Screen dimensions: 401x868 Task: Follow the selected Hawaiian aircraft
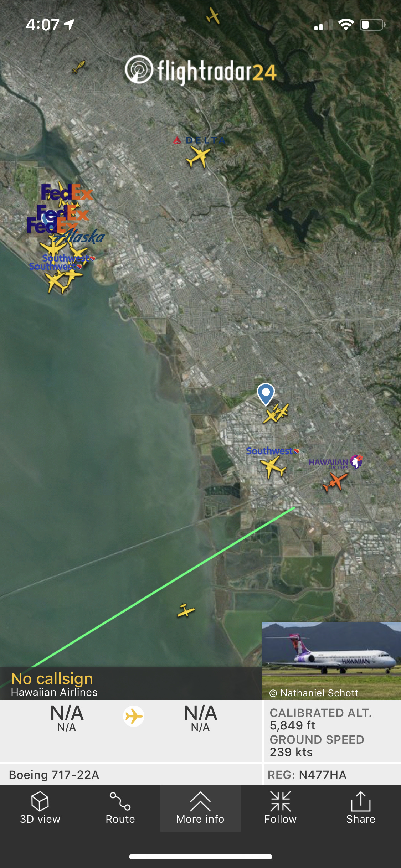click(x=281, y=808)
